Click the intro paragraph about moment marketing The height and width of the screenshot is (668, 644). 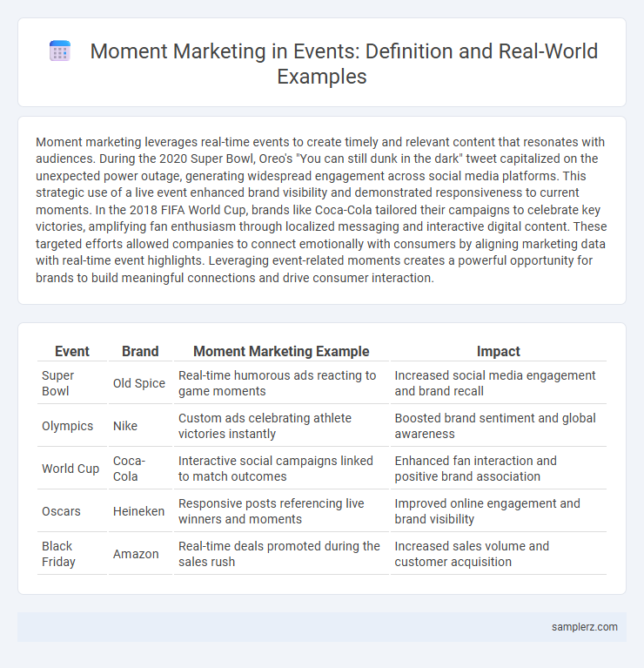coord(321,210)
